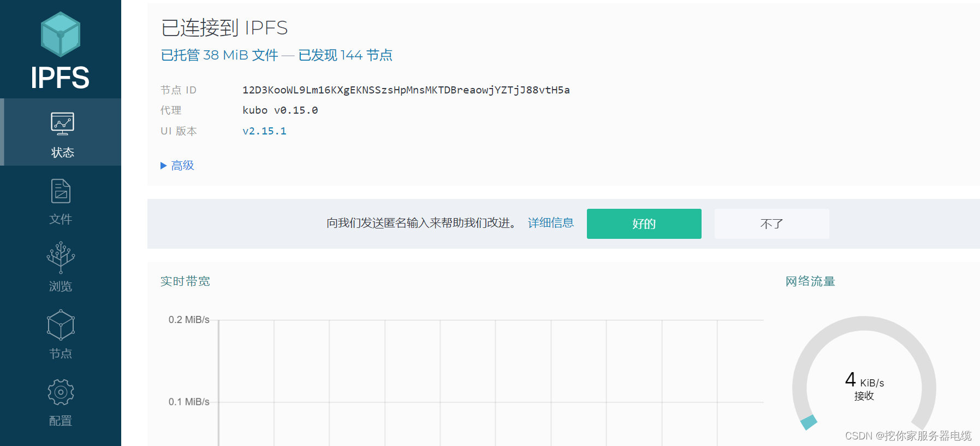Screen dimensions: 980x446
Task: Click the 网络流量 section title
Action: (810, 281)
